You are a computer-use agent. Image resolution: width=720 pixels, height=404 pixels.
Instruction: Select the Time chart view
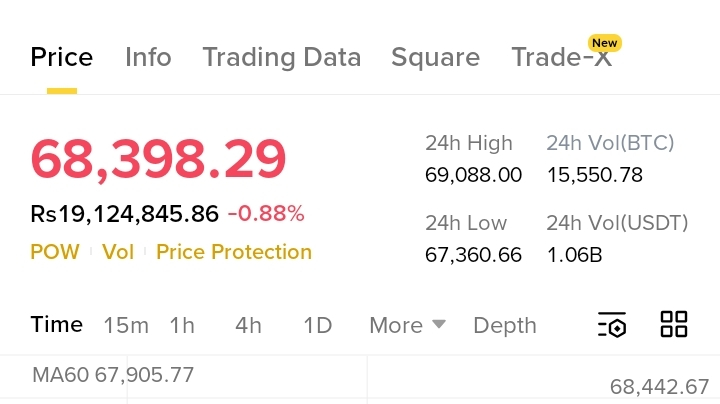(x=56, y=324)
